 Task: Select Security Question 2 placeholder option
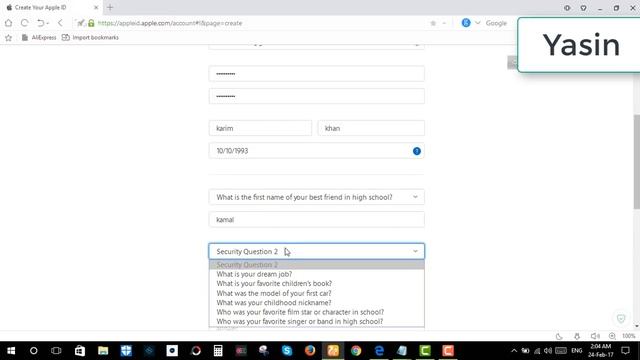pyautogui.click(x=316, y=265)
